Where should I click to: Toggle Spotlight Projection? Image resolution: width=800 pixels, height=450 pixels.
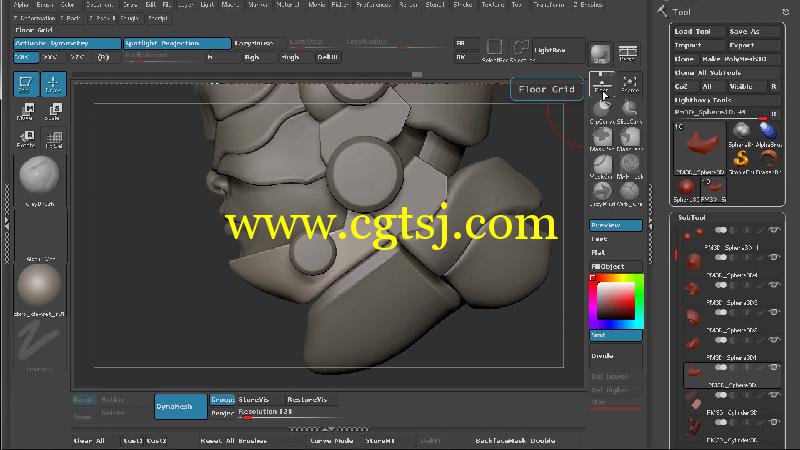(x=177, y=43)
